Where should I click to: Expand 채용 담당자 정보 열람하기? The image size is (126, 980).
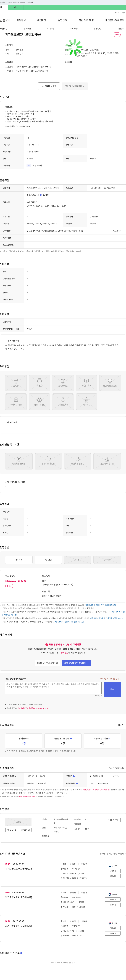pyautogui.click(x=77, y=663)
